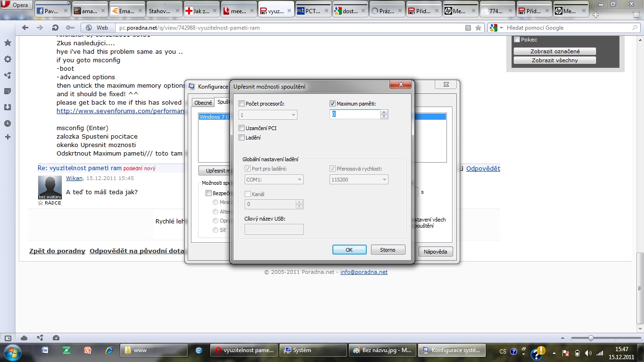Go forward using Opera's forward arrow
The image size is (644, 362).
[x=40, y=28]
